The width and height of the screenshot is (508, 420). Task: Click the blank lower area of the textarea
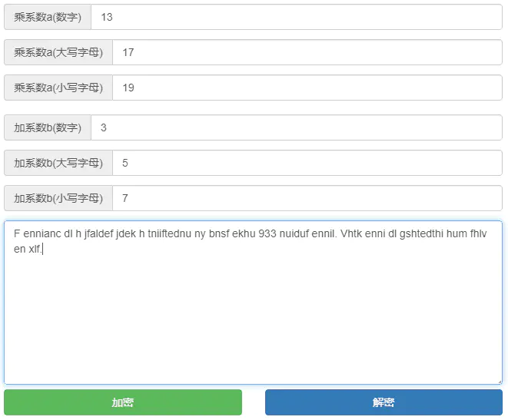(x=253, y=323)
